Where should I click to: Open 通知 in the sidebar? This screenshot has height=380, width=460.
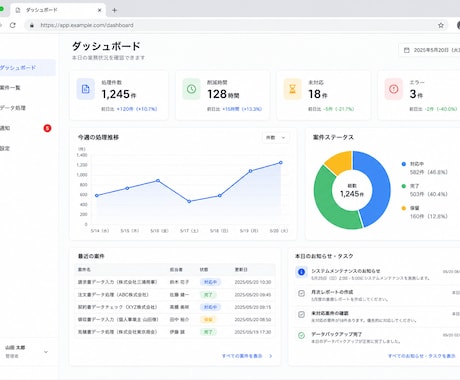pos(27,128)
